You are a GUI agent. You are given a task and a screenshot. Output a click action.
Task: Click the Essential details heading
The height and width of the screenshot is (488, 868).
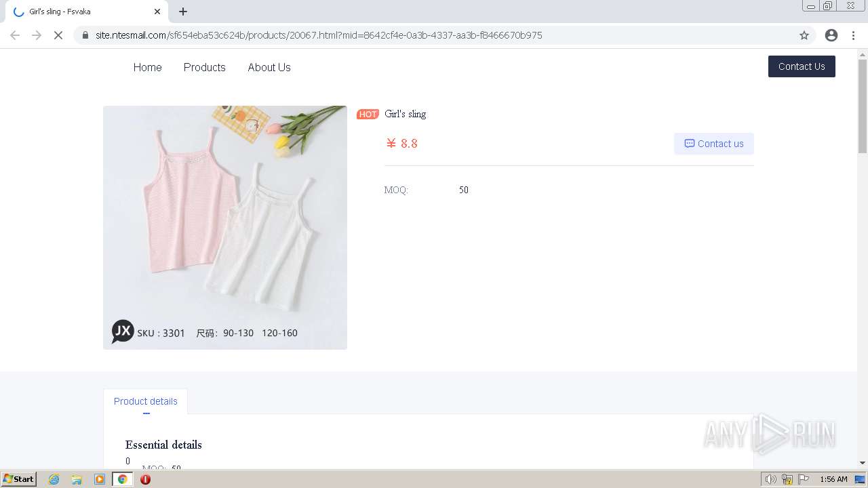pos(163,445)
